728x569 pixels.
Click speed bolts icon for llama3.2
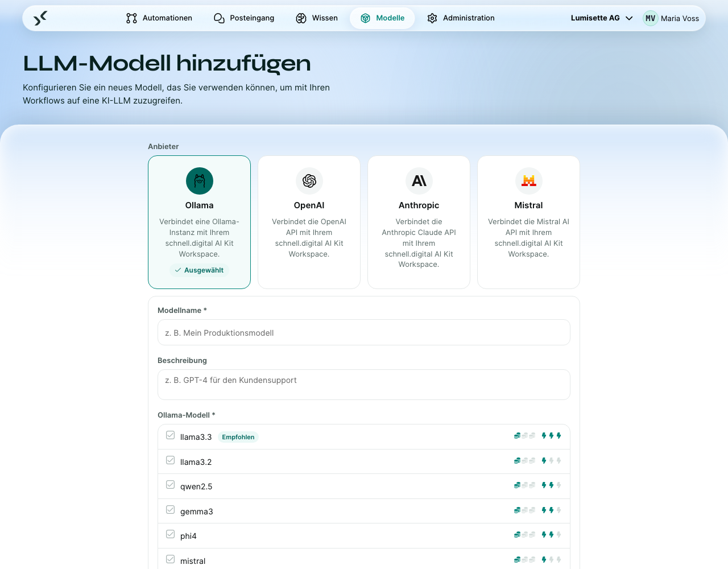click(x=551, y=461)
